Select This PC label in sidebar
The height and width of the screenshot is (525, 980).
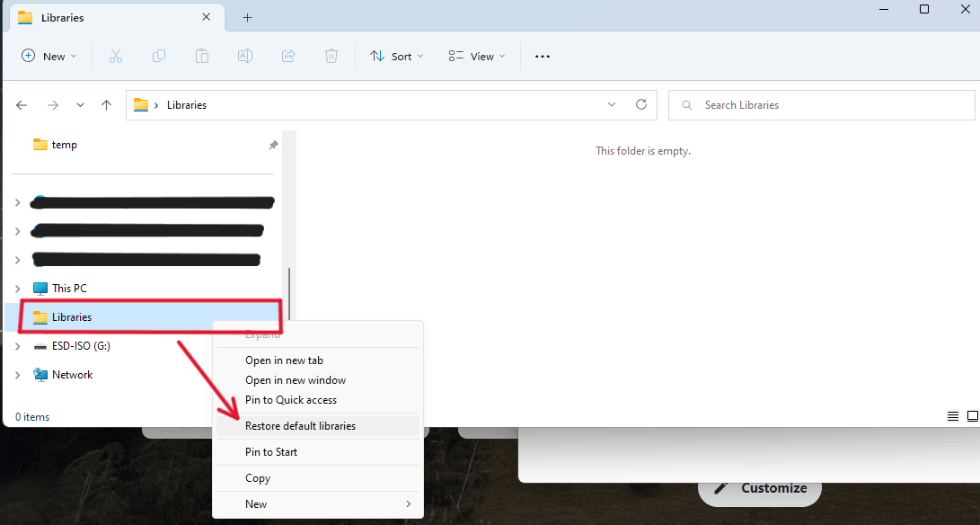point(69,289)
